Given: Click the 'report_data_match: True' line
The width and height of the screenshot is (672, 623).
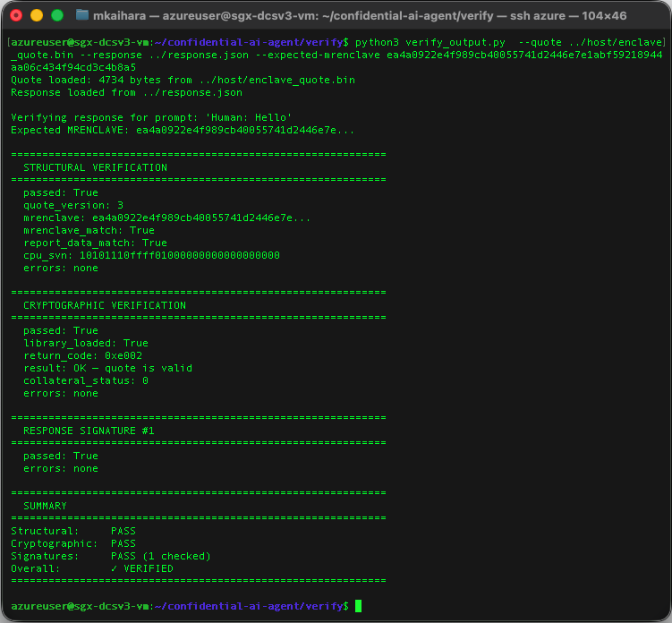Looking at the screenshot, I should pos(95,243).
